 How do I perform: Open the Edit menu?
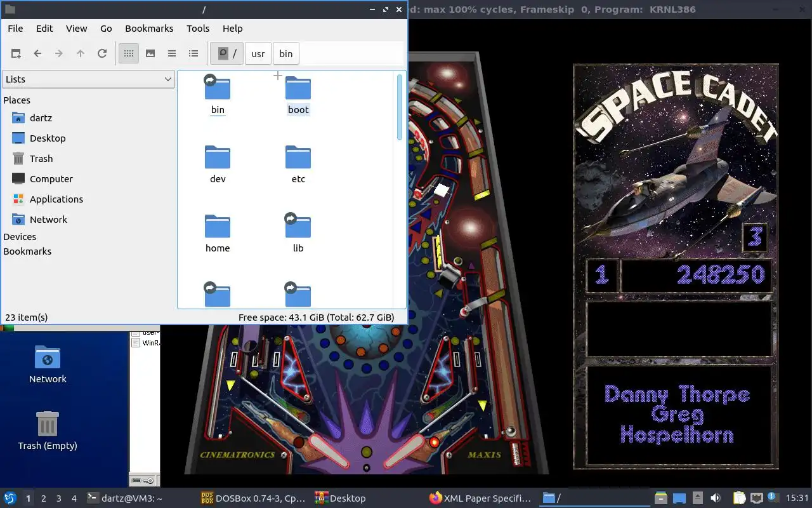(44, 29)
